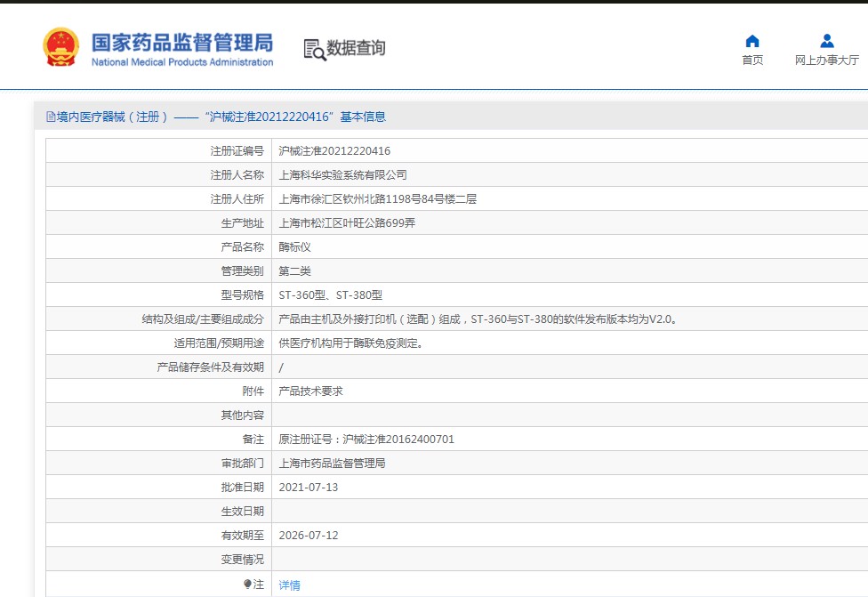Click the product name value 酶标仪
This screenshot has width=868, height=597.
tap(294, 247)
